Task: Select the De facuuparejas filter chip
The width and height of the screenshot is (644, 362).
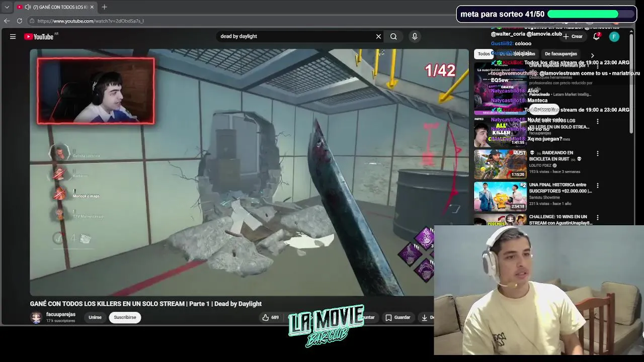Action: coord(560,54)
